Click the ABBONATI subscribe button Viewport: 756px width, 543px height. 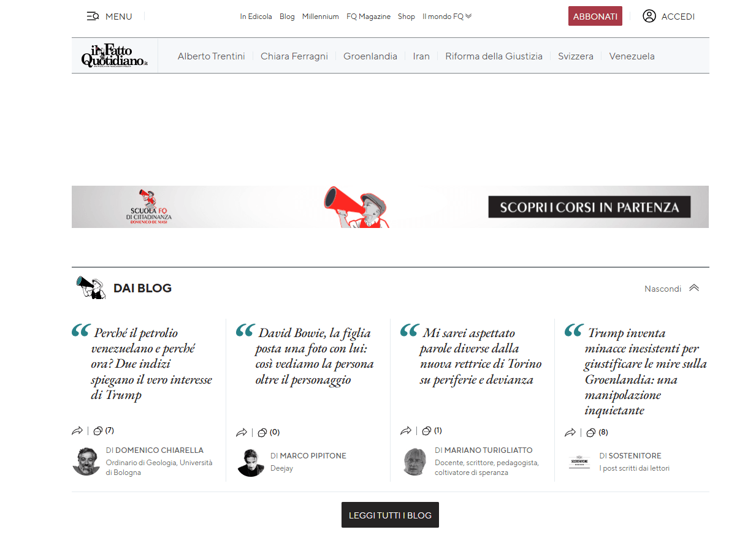pyautogui.click(x=595, y=17)
